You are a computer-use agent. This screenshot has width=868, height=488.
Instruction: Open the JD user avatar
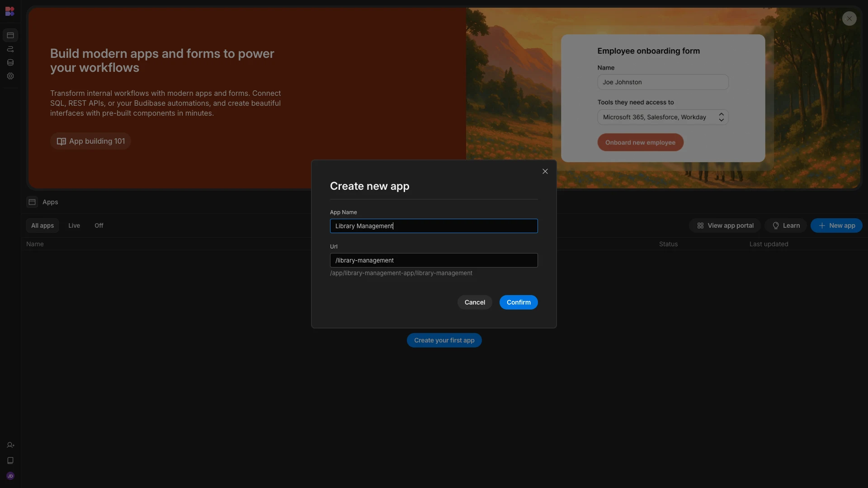point(10,476)
